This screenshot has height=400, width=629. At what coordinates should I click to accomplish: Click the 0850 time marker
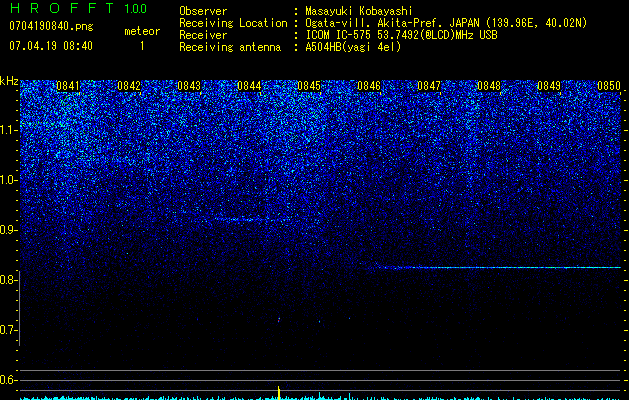[609, 86]
